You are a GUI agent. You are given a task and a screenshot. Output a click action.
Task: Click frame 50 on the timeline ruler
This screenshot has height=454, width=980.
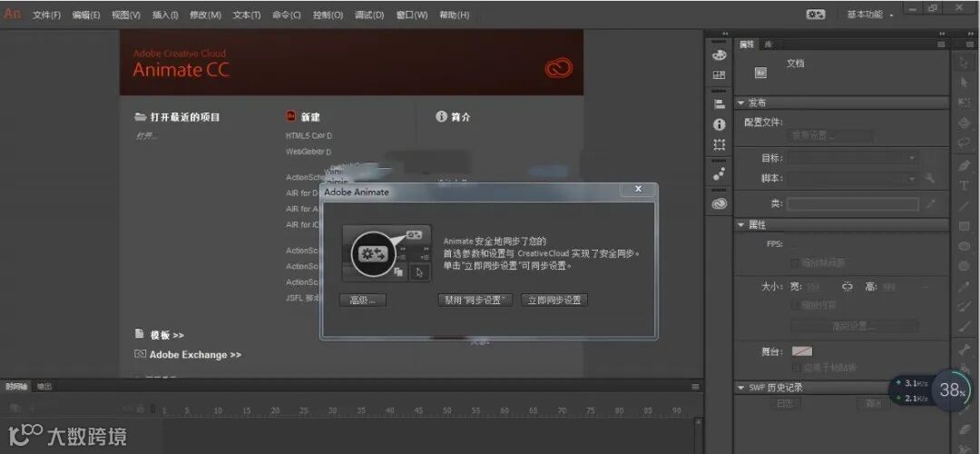click(x=446, y=410)
